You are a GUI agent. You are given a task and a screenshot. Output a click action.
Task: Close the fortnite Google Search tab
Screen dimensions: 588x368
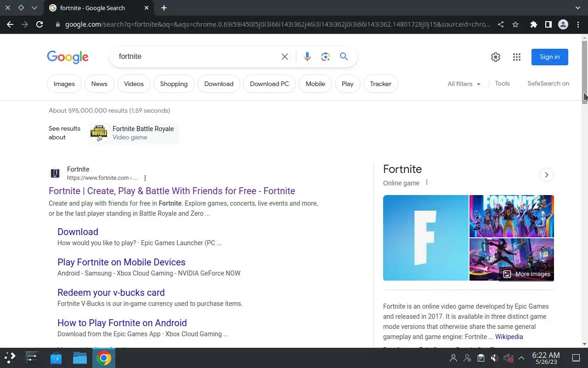(146, 8)
